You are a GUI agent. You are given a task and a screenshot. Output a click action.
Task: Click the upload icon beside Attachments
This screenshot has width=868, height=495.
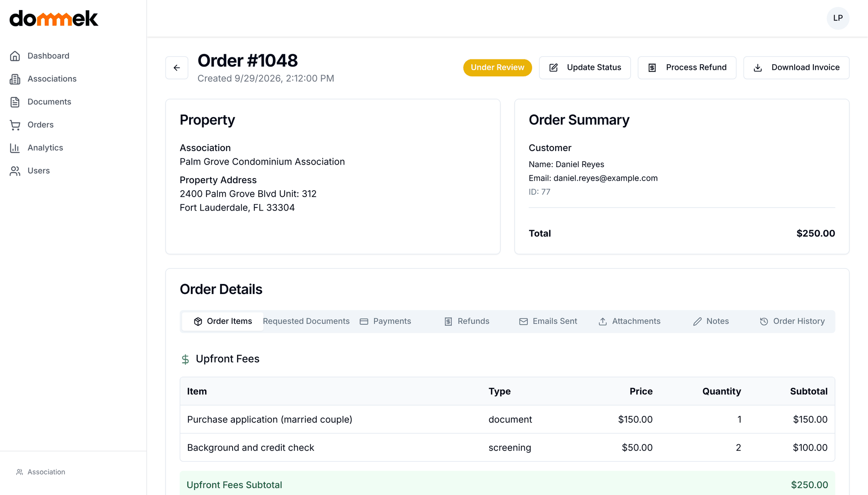click(x=603, y=321)
